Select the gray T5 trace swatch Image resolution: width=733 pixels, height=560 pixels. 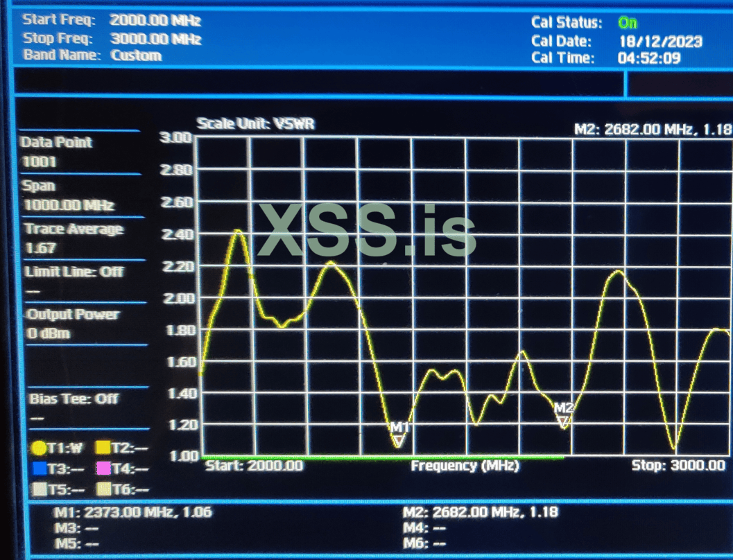tap(40, 489)
